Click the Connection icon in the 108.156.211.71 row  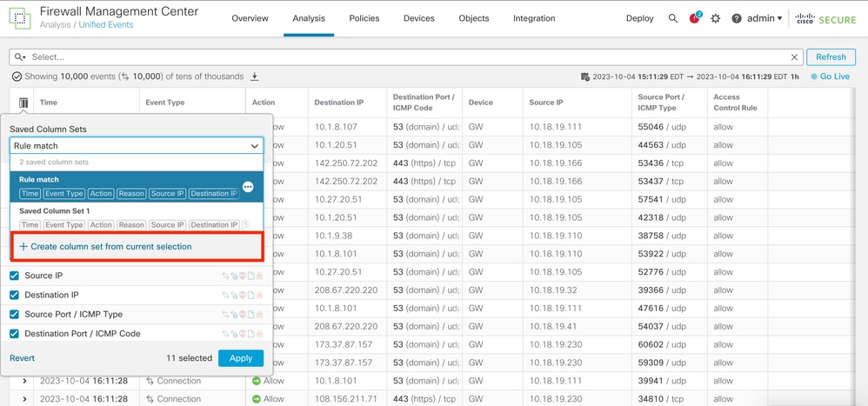click(150, 399)
